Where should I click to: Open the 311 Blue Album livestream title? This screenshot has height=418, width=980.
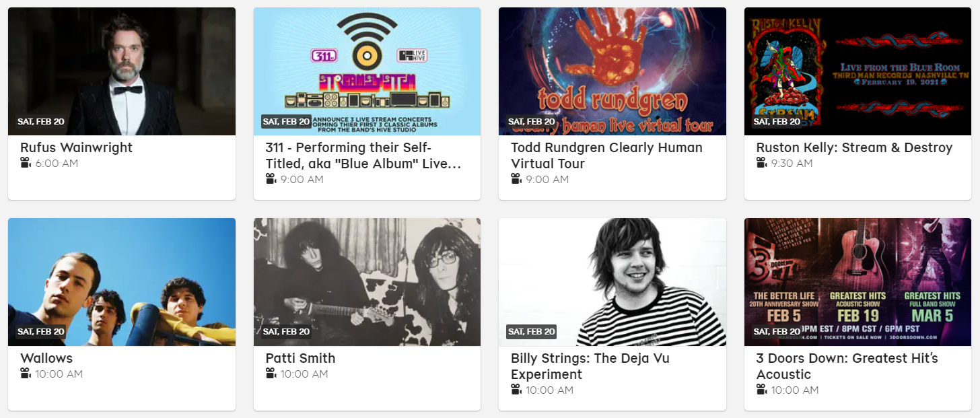(x=363, y=155)
